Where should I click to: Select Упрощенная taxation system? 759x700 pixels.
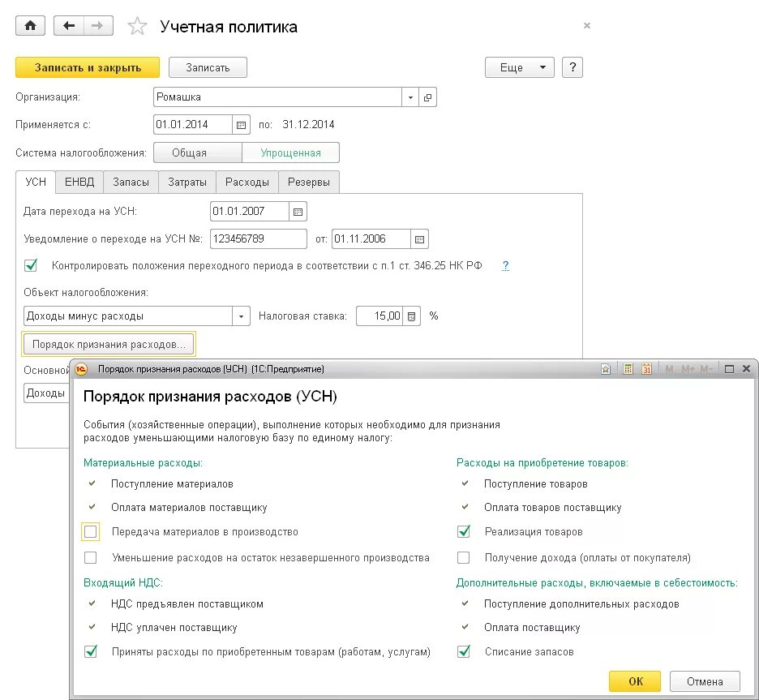(x=290, y=153)
